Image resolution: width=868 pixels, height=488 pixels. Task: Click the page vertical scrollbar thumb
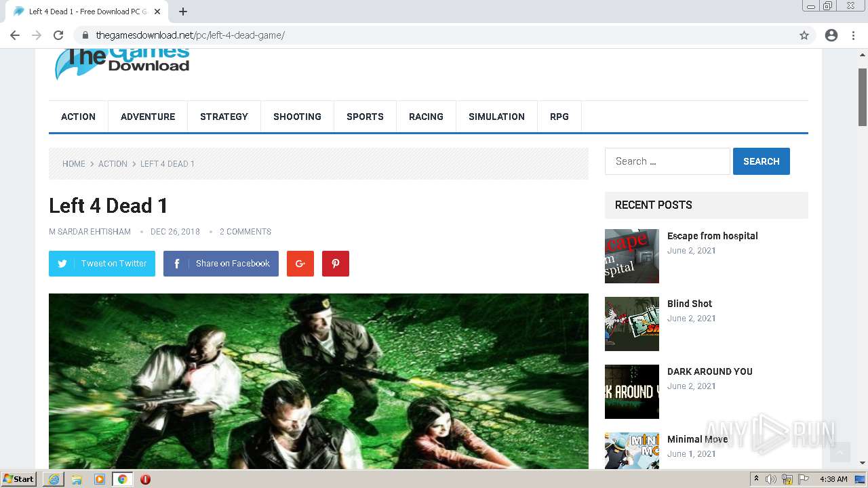click(863, 96)
